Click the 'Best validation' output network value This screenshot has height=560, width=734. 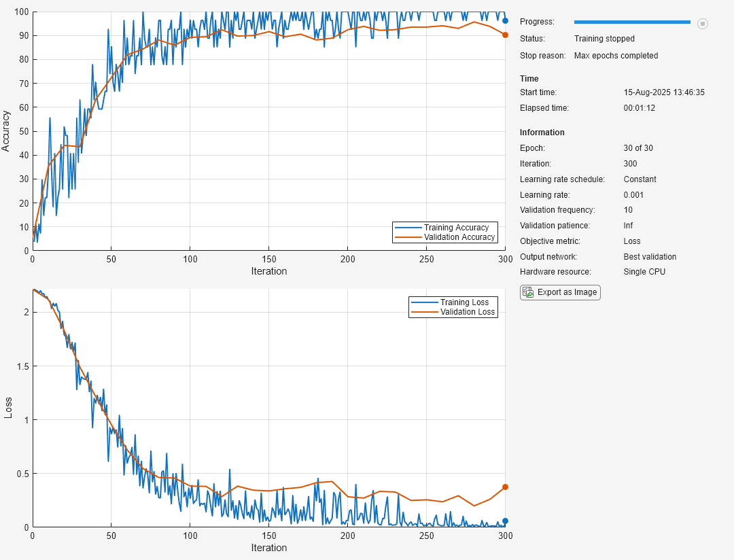[650, 257]
